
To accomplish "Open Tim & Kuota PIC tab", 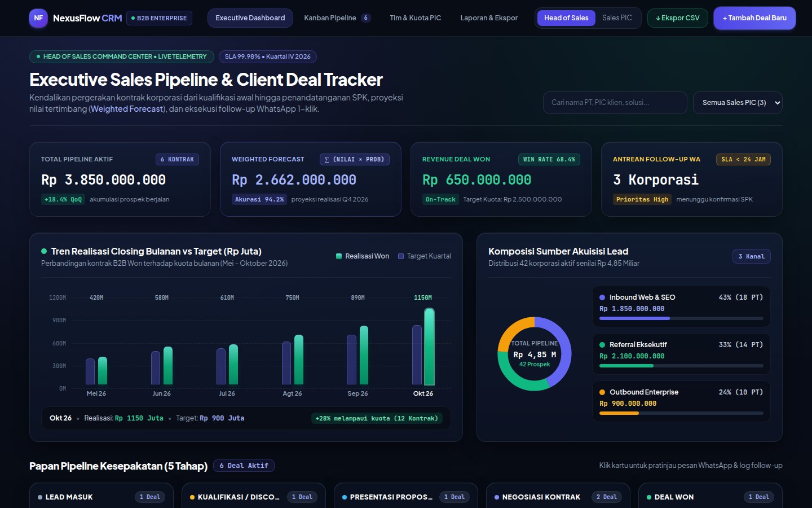I will pos(416,18).
